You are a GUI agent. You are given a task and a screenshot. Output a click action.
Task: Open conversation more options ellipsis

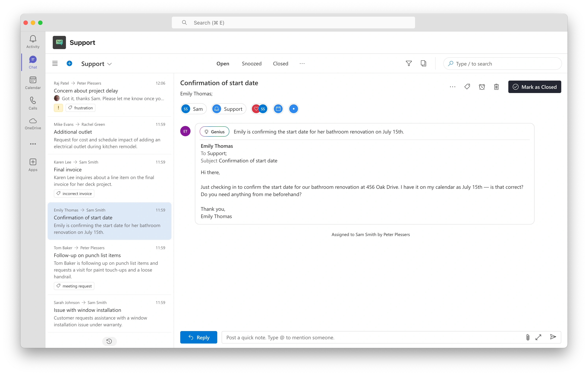click(x=452, y=87)
